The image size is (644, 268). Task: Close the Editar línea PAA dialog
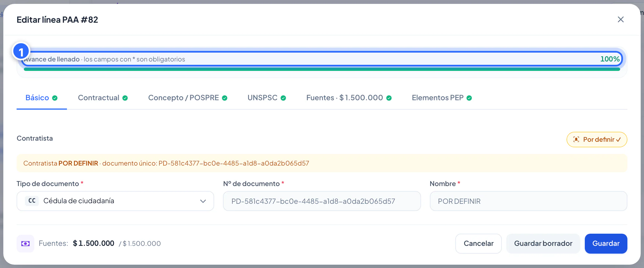620,19
